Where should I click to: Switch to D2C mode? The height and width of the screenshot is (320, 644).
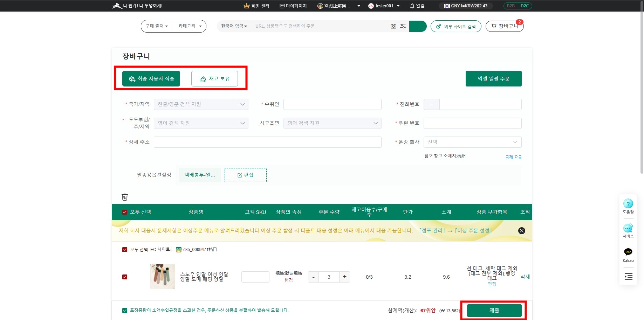(x=525, y=6)
